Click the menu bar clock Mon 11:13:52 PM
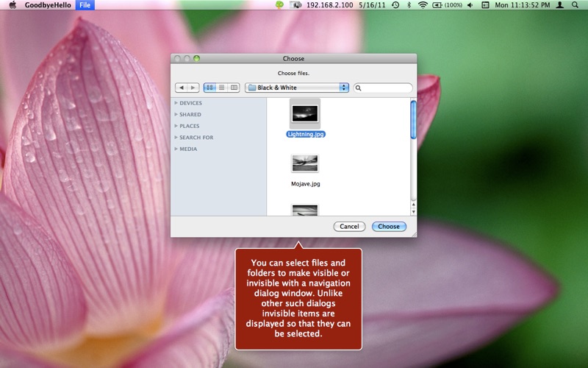588x368 pixels. 523,5
